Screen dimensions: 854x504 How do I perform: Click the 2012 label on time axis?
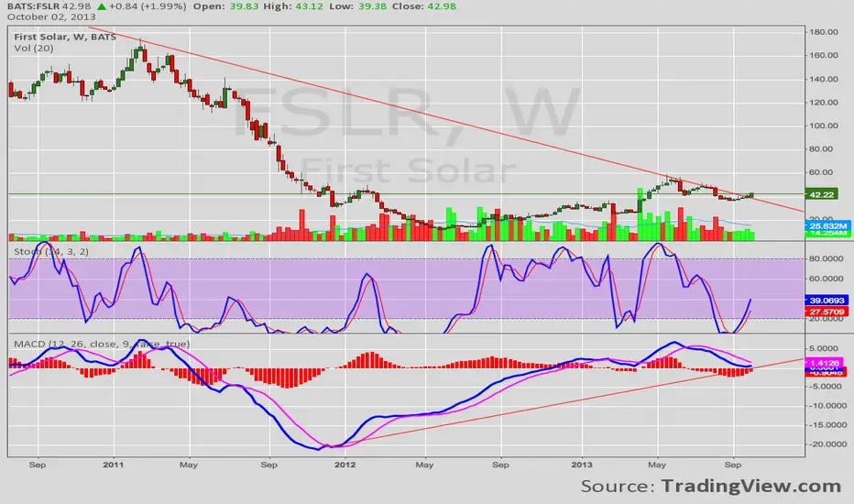(345, 465)
